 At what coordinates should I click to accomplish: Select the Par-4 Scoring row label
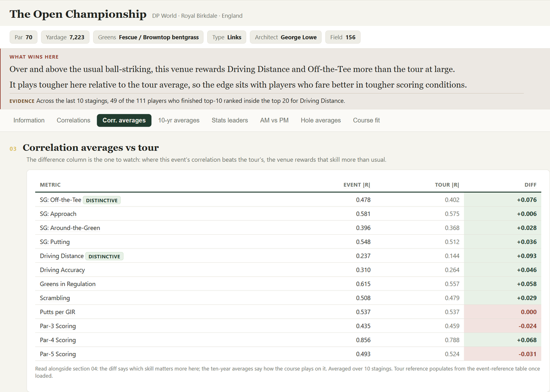(58, 340)
